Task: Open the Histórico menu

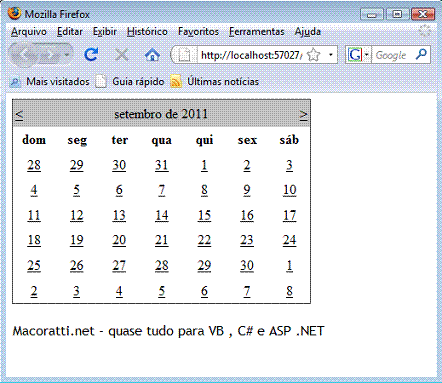Action: 147,32
